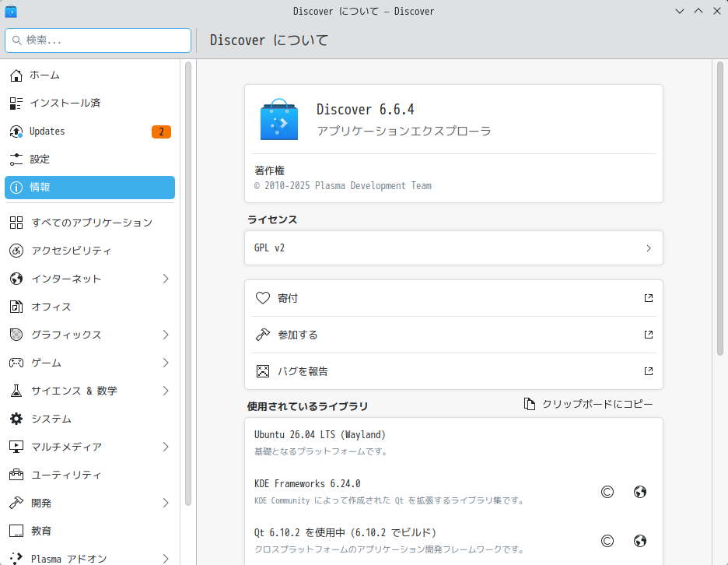Expand the インターネット category chevron

(x=166, y=279)
